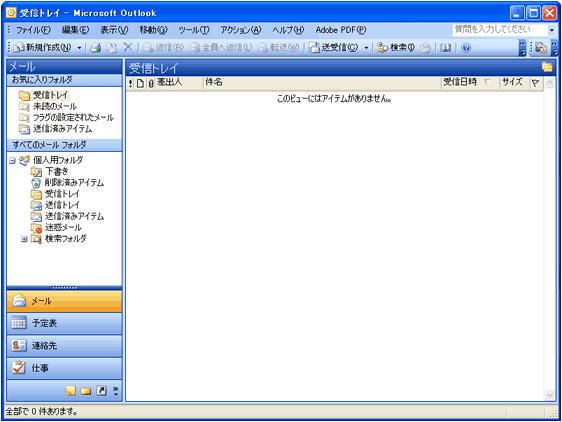Switch to the 予定表 calendar pane
This screenshot has height=422, width=562.
pyautogui.click(x=64, y=323)
